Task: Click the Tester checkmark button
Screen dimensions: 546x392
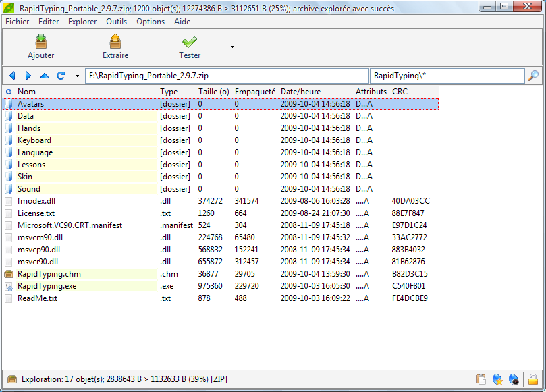Action: [190, 47]
